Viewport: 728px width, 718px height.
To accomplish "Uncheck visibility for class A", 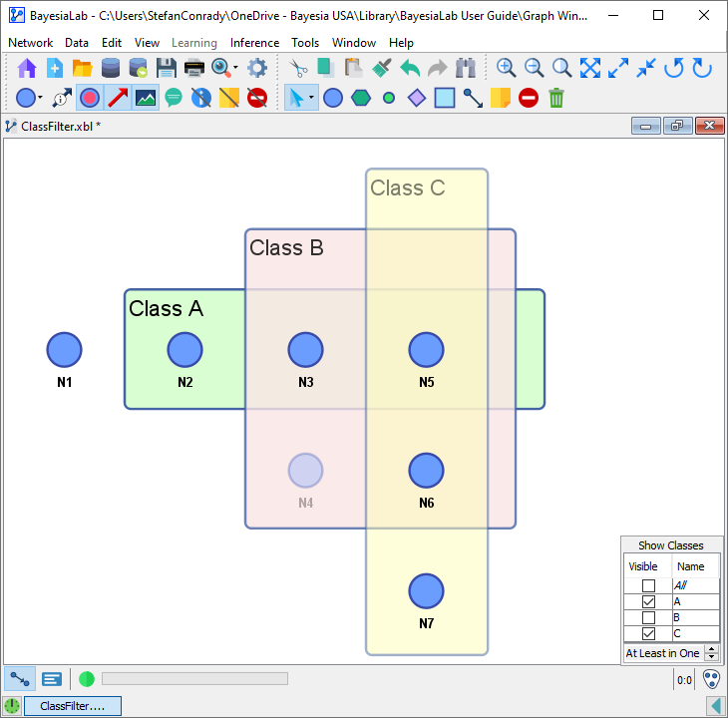I will point(648,602).
